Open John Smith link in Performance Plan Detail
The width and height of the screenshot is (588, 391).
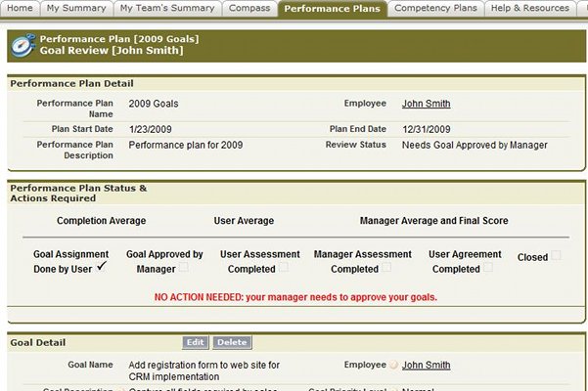426,104
